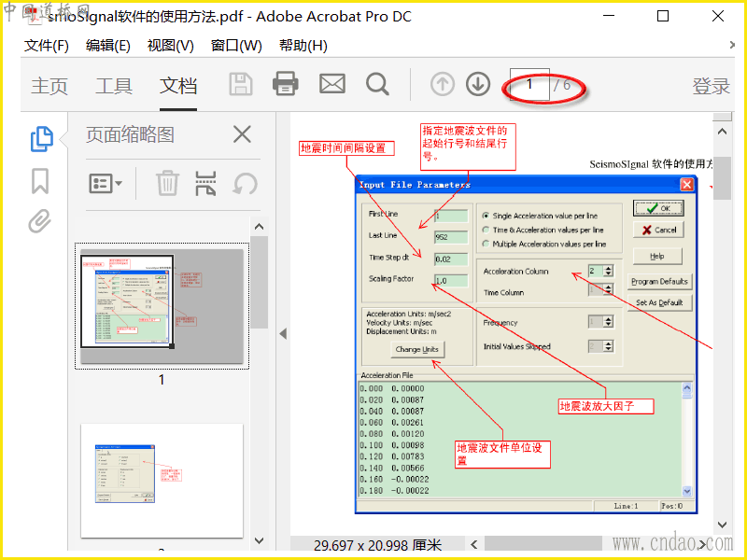Select page 1 thumbnail
The height and width of the screenshot is (560, 747).
click(162, 306)
